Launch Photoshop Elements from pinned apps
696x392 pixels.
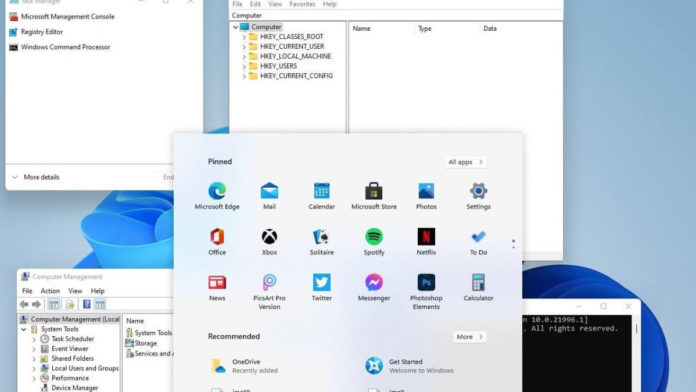[426, 291]
